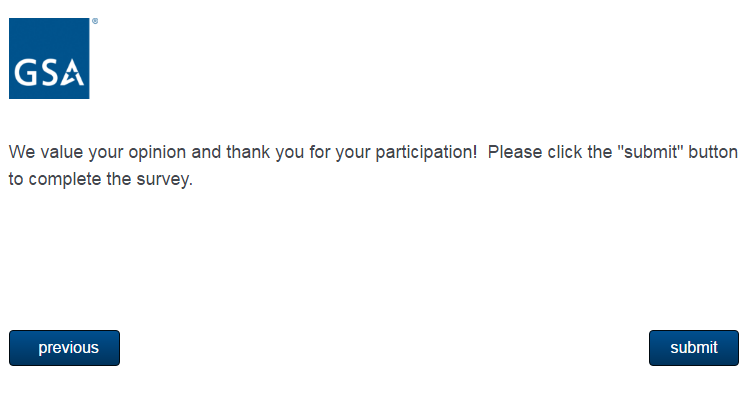
Task: Click the letter G in the GSA logo
Action: point(27,74)
